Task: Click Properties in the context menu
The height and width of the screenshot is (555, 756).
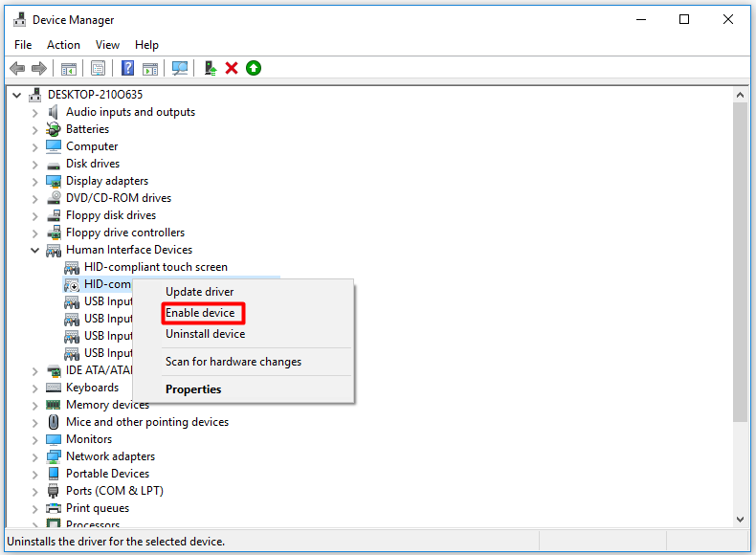Action: [x=193, y=389]
